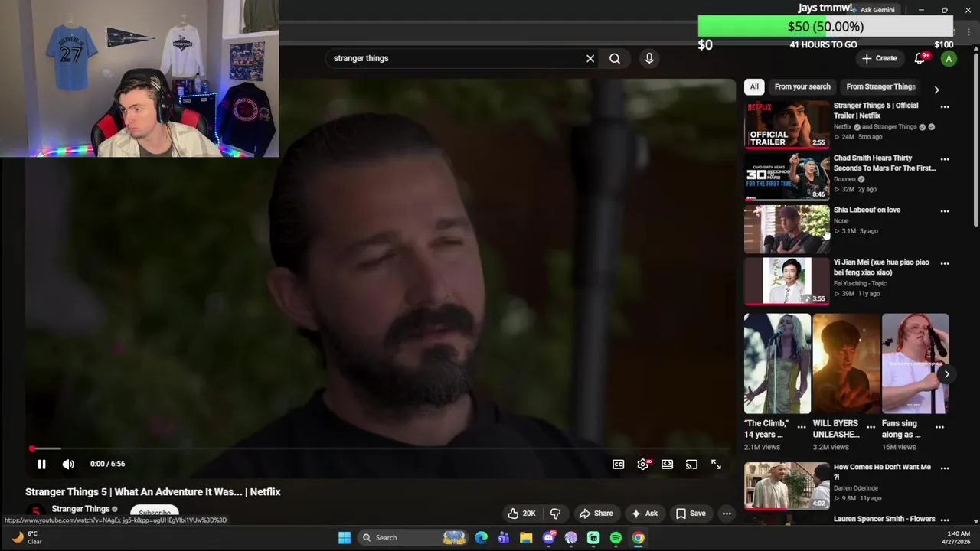This screenshot has height=551, width=980.
Task: Clear the search box text
Action: (590, 58)
